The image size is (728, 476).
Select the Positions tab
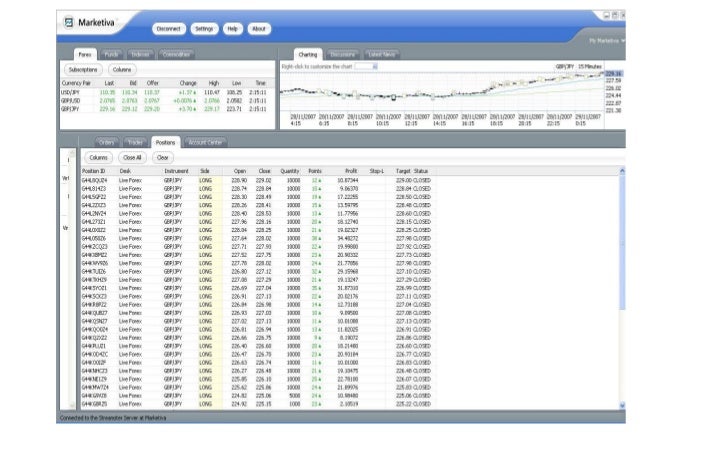pos(165,142)
